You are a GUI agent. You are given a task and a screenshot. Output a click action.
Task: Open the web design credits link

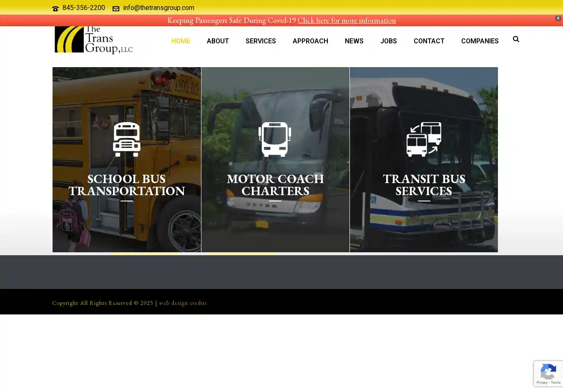(x=183, y=303)
